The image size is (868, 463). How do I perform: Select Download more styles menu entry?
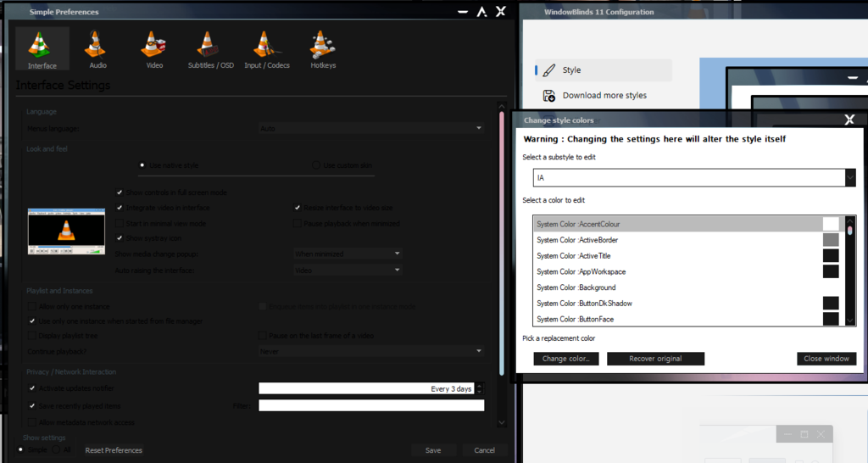pyautogui.click(x=604, y=95)
